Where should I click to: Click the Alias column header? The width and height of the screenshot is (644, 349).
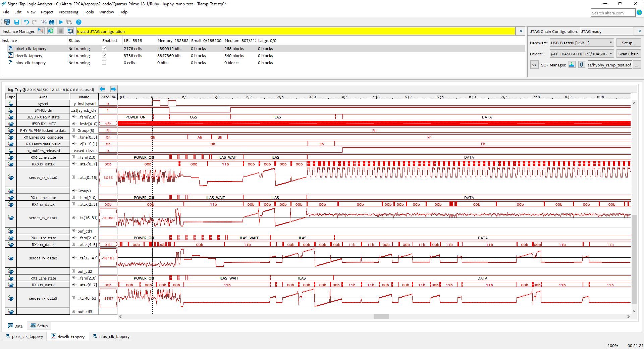43,97
